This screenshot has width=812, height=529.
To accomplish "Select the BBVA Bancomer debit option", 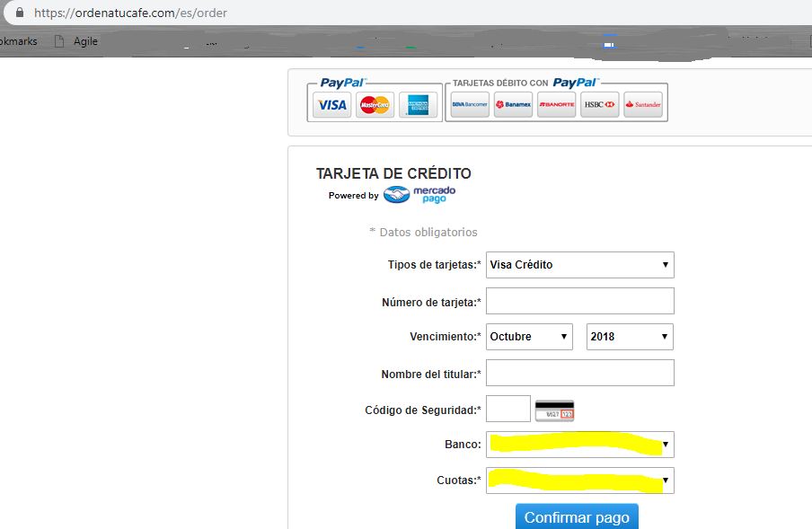I will point(470,104).
